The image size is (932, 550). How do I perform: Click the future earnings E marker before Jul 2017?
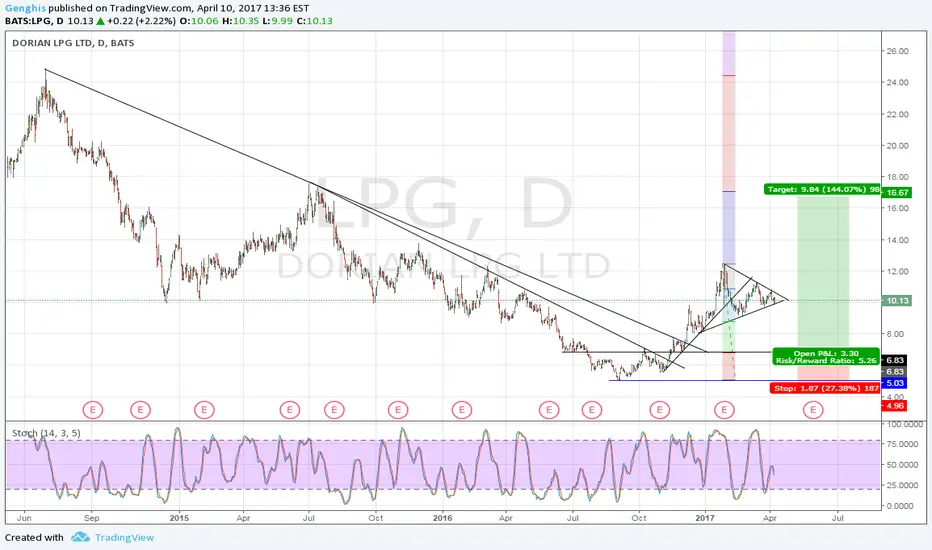click(813, 410)
